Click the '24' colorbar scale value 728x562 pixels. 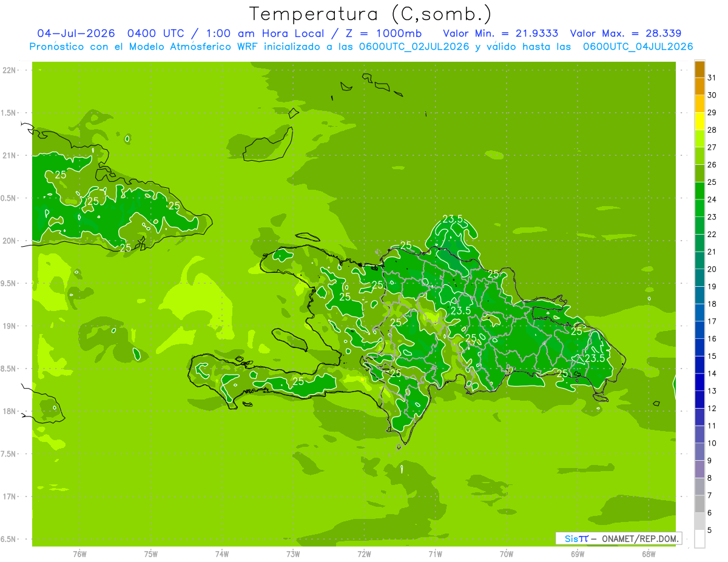712,199
